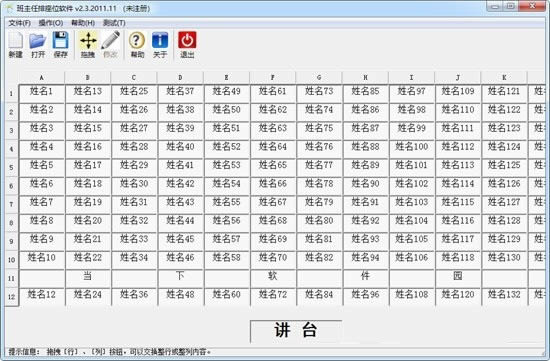
Task: Open the 文件(F) menu
Action: [x=20, y=23]
